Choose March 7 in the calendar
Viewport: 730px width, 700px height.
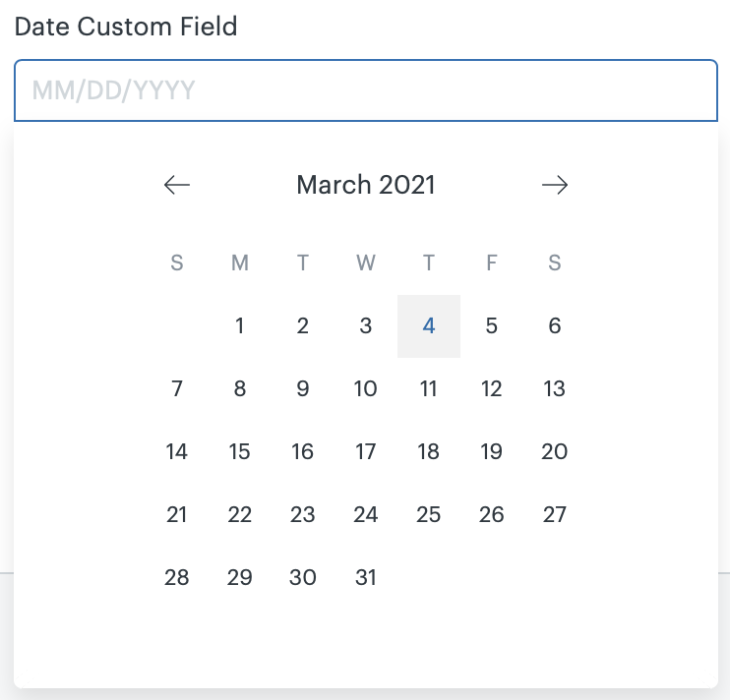click(177, 389)
